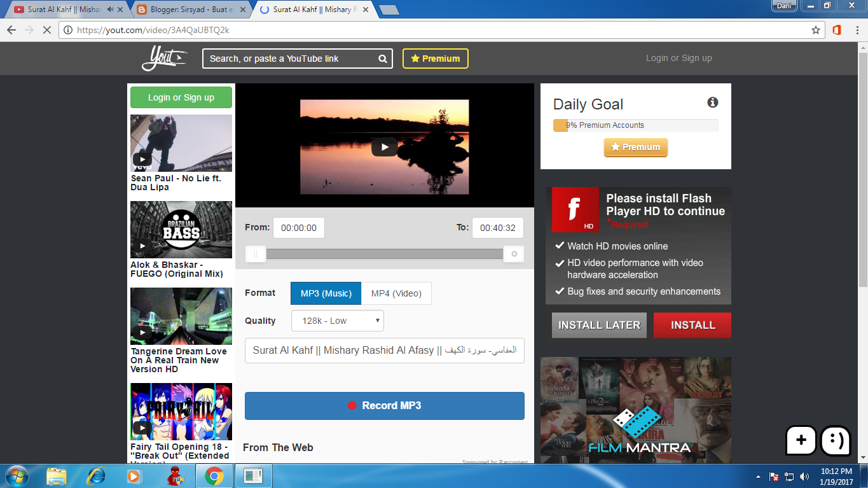This screenshot has width=868, height=488.
Task: Click the smiley face overlay button
Action: pyautogui.click(x=836, y=440)
